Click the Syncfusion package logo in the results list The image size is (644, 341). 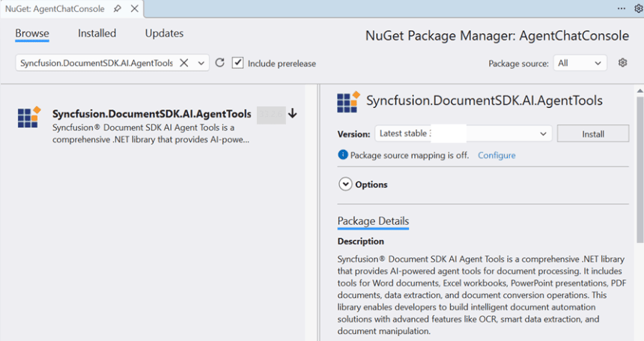[x=29, y=117]
